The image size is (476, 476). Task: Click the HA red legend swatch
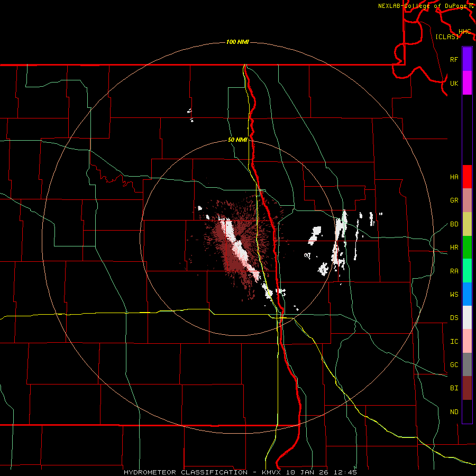coord(467,177)
